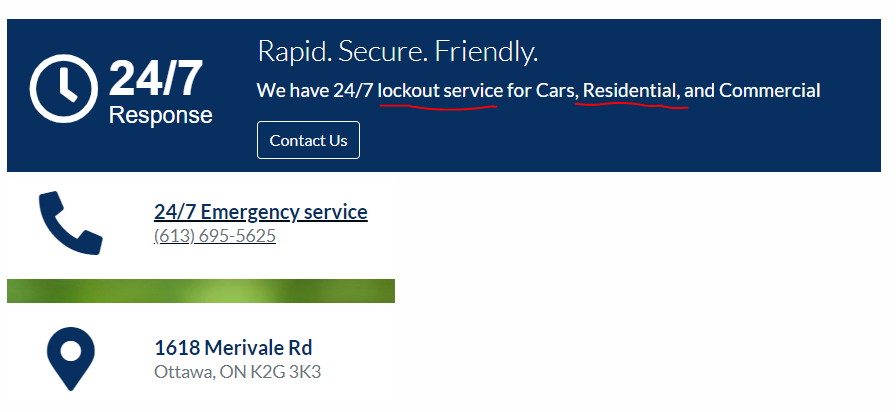
Task: Click the word Secure in the headline
Action: 383,51
